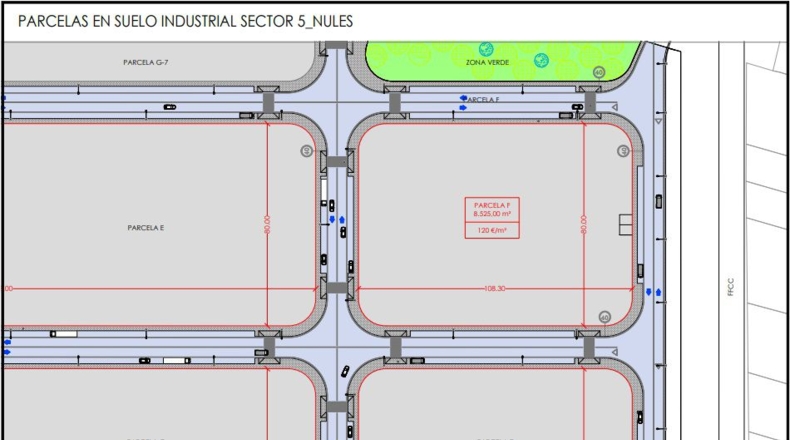The height and width of the screenshot is (440, 790).
Task: Click the 40 speed sign in Parcela E
Action: 306,151
